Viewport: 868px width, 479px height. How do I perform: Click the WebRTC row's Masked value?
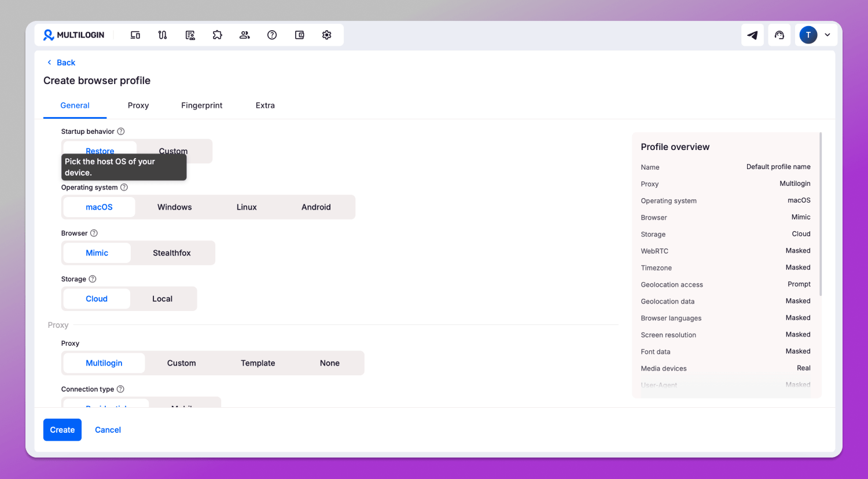click(798, 251)
